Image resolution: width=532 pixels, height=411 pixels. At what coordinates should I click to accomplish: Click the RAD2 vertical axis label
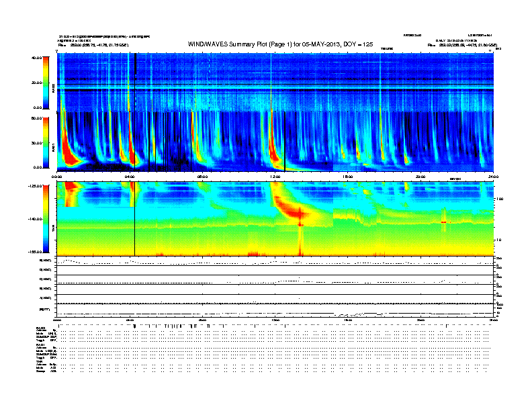(x=53, y=88)
